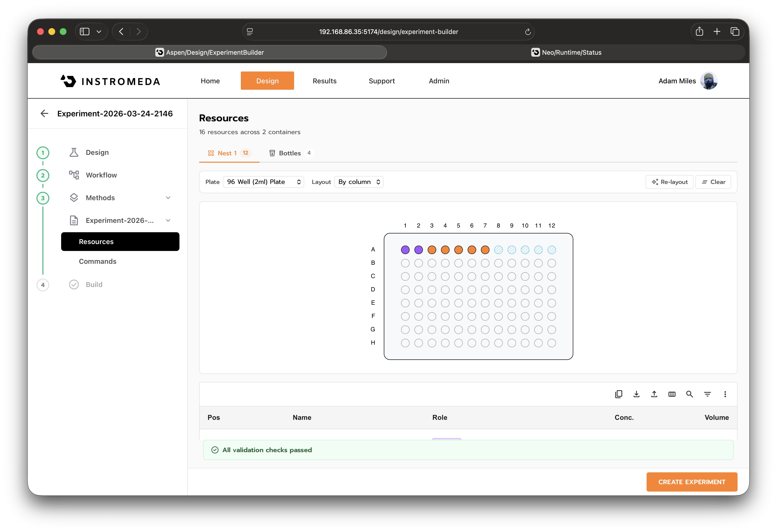Select the download icon in the table toolbar
Image resolution: width=777 pixels, height=532 pixels.
point(636,394)
